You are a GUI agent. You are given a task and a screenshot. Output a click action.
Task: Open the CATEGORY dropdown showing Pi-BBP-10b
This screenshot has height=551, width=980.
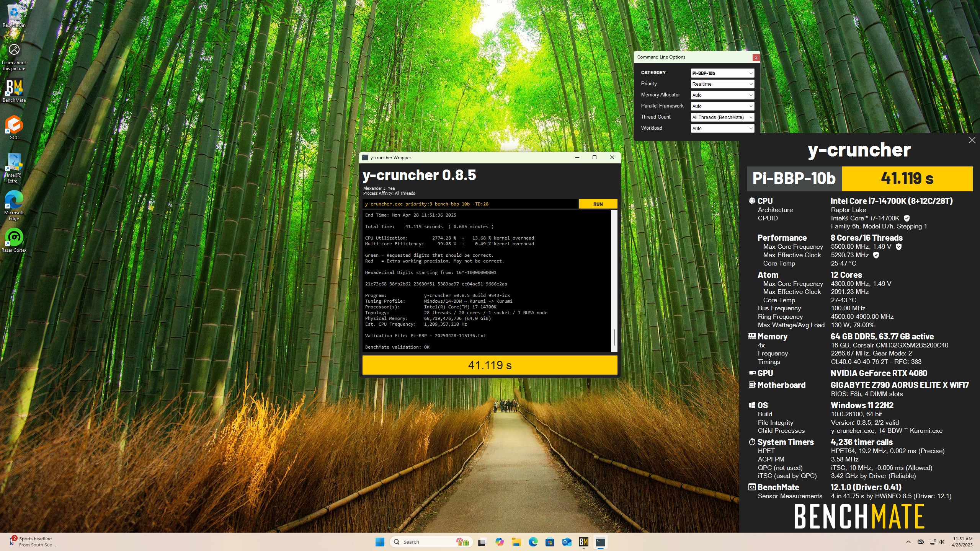tap(722, 73)
